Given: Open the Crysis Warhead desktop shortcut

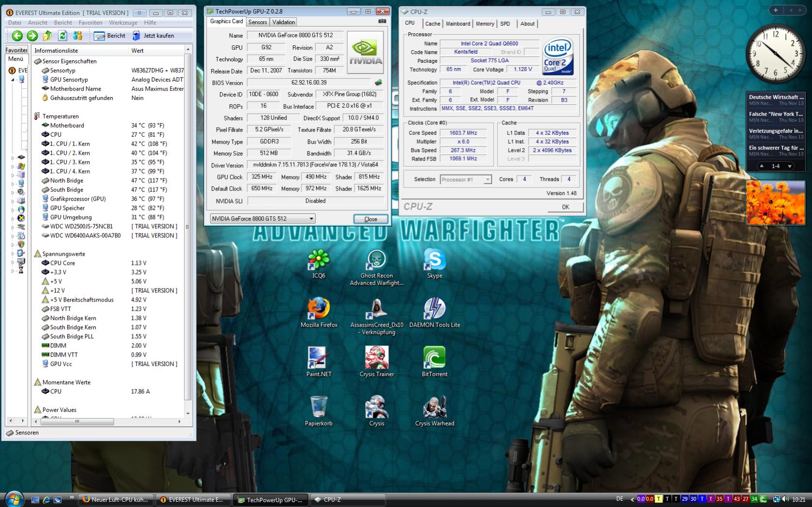Looking at the screenshot, I should click(434, 412).
